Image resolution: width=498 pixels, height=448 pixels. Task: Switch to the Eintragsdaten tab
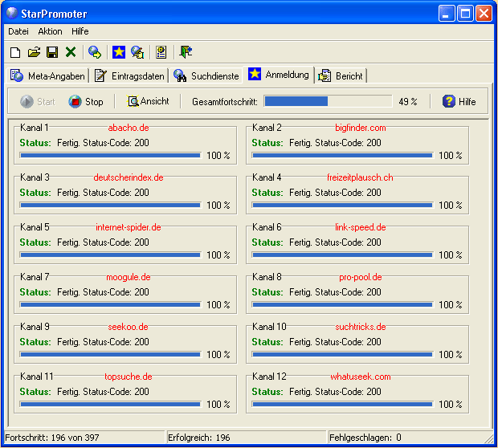[x=129, y=76]
